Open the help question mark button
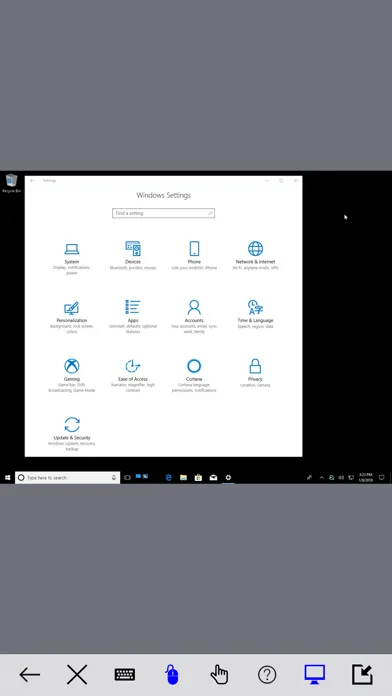The image size is (392, 696). click(x=267, y=675)
